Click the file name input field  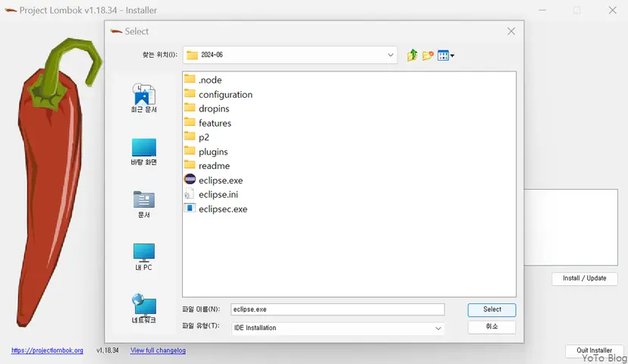pyautogui.click(x=338, y=309)
